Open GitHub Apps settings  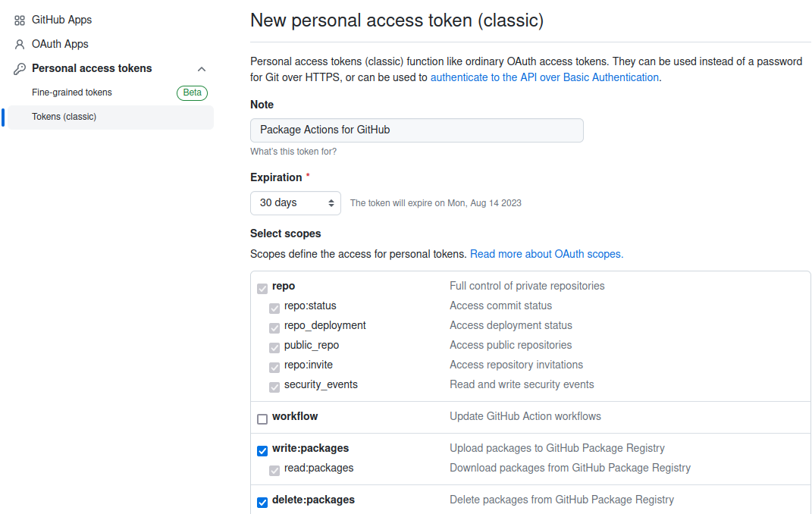click(x=62, y=20)
